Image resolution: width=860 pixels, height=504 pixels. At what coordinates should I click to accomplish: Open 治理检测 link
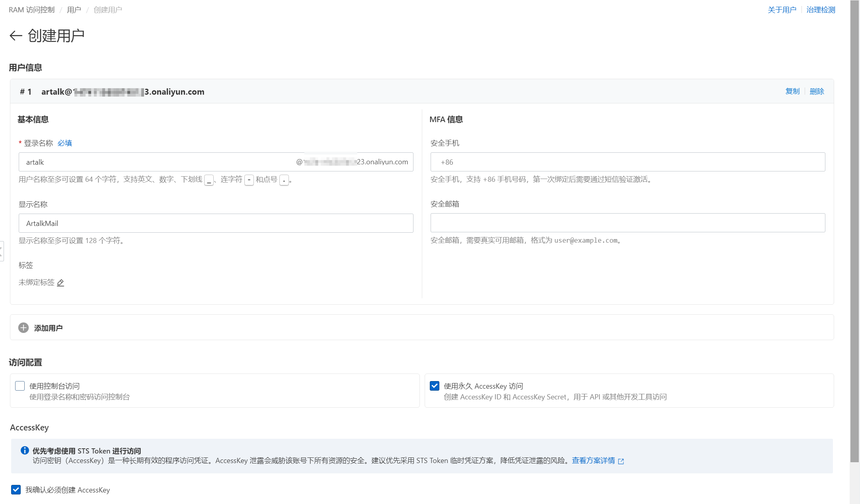click(x=821, y=10)
